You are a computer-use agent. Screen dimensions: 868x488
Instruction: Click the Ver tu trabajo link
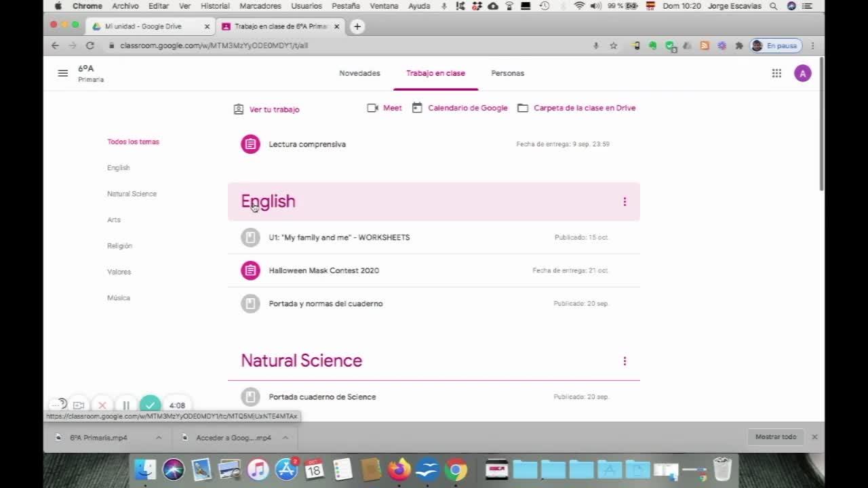click(x=274, y=109)
